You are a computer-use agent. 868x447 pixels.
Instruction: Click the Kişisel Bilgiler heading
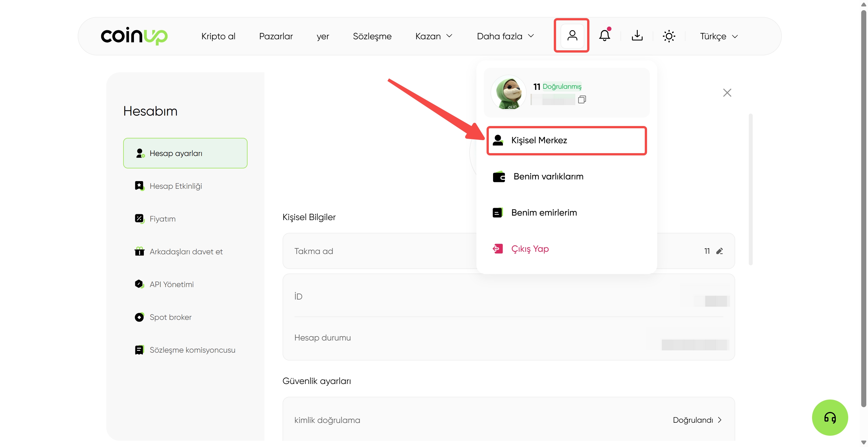[x=309, y=217]
